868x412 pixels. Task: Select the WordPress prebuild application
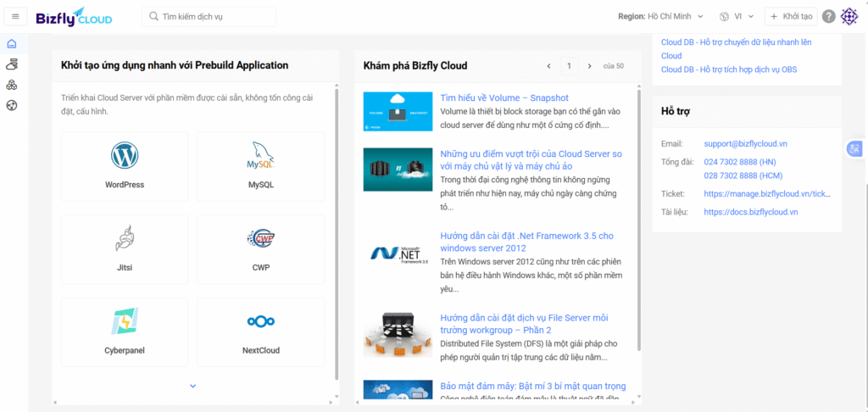pyautogui.click(x=125, y=166)
